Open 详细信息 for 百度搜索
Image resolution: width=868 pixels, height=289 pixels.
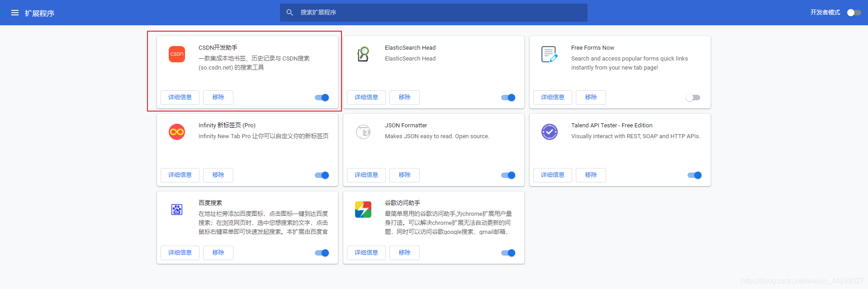[180, 253]
